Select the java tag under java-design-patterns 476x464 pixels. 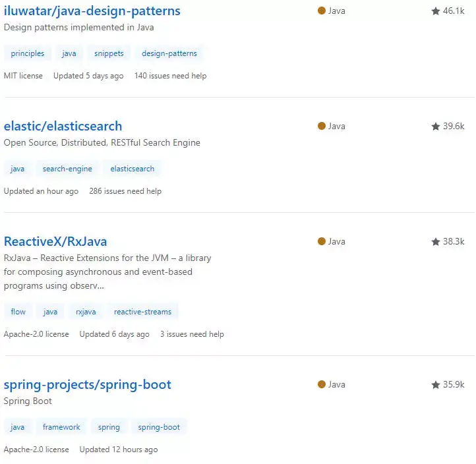(69, 53)
